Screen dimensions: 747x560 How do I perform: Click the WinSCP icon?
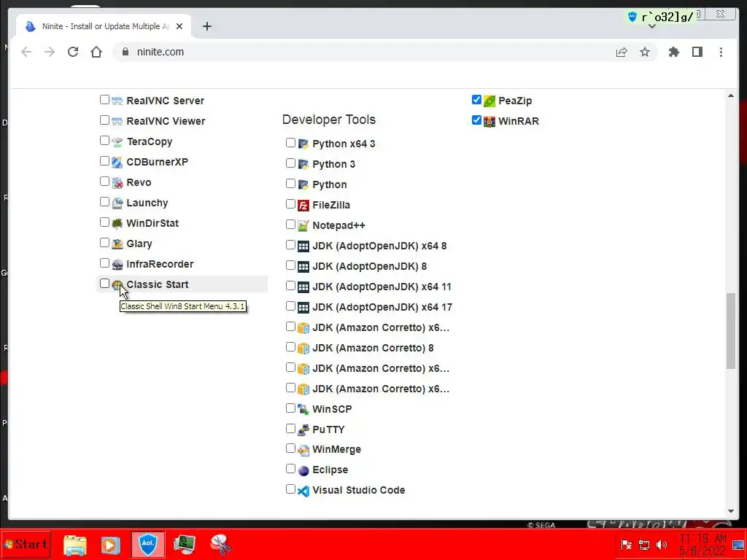[303, 409]
